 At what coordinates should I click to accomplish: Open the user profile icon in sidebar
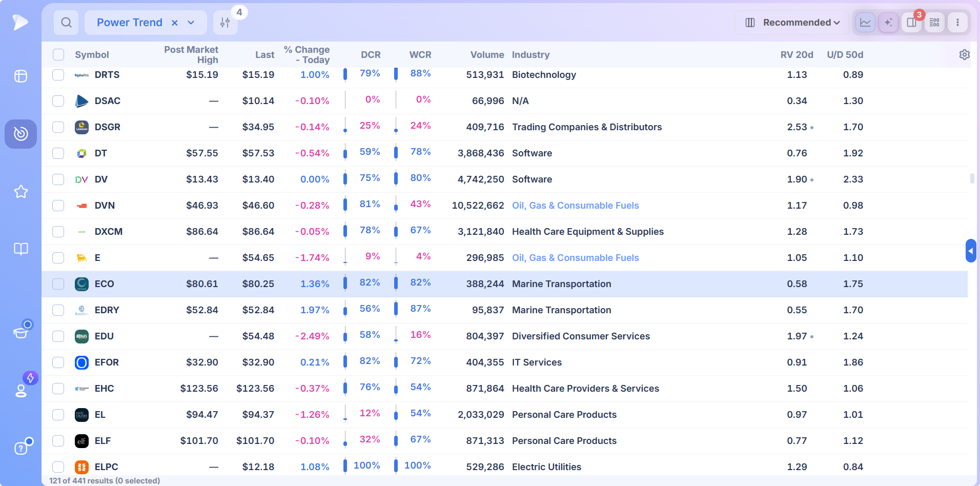point(21,391)
